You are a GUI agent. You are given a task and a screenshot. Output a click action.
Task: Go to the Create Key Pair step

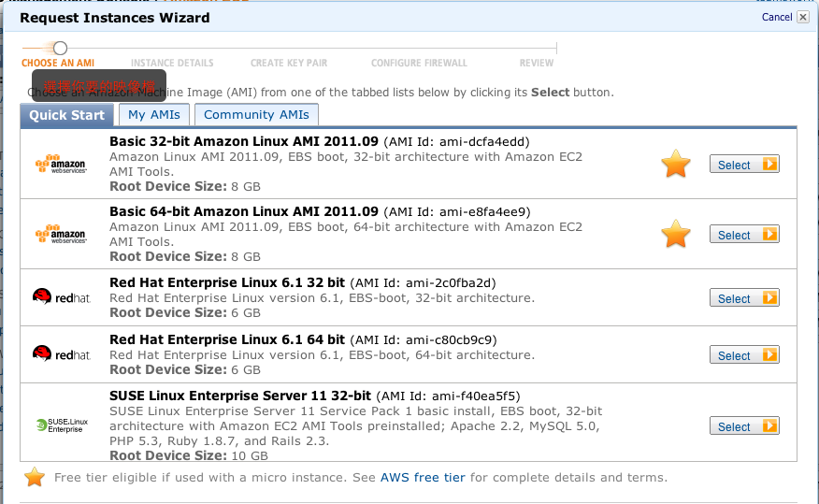(289, 64)
